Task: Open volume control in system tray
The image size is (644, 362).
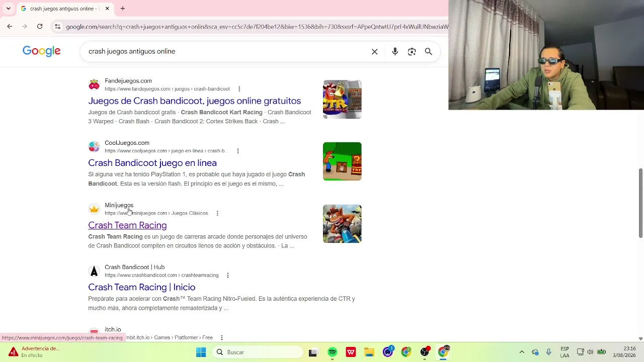Action: pyautogui.click(x=590, y=352)
